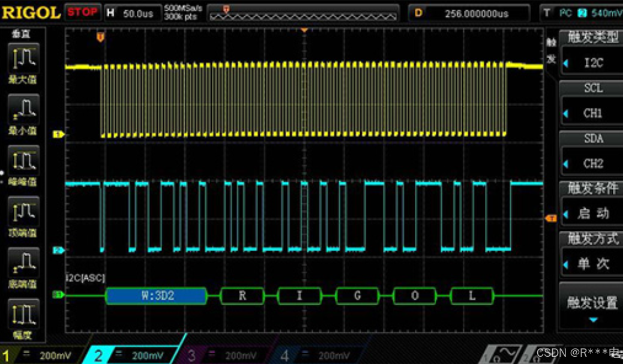Select the decoded W:3D2 address packet
Screen dimensions: 623x364
(x=156, y=296)
